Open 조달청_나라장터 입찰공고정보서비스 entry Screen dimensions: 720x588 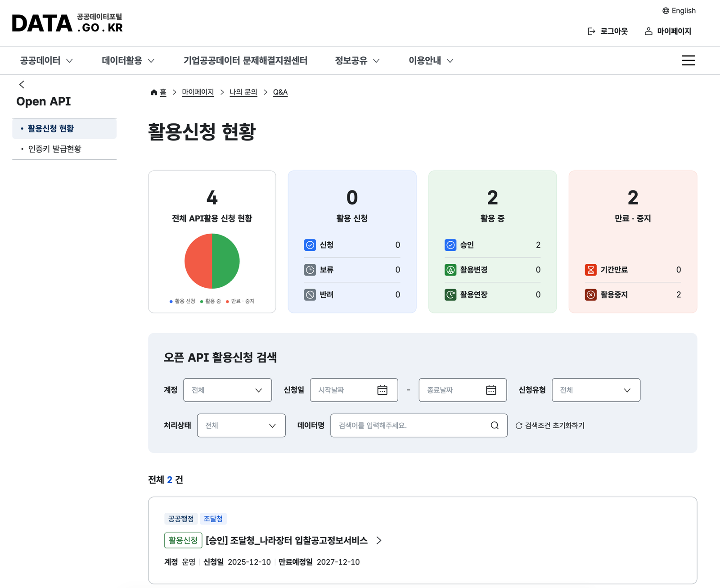(287, 540)
